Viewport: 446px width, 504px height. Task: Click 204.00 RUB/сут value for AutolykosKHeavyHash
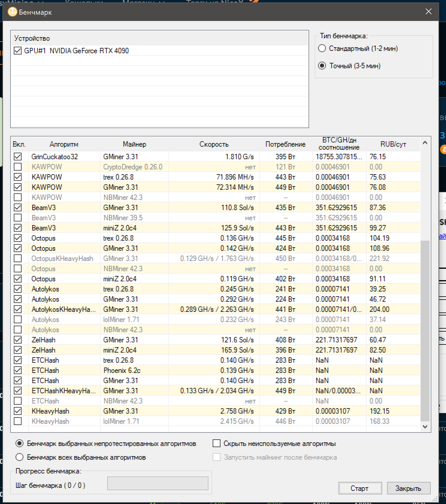pyautogui.click(x=379, y=309)
